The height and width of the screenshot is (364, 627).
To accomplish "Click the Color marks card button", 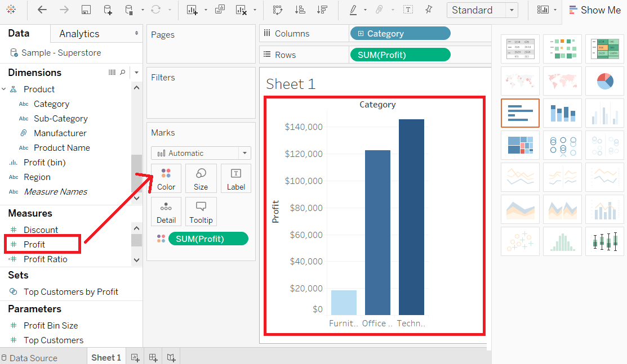I will [x=166, y=178].
